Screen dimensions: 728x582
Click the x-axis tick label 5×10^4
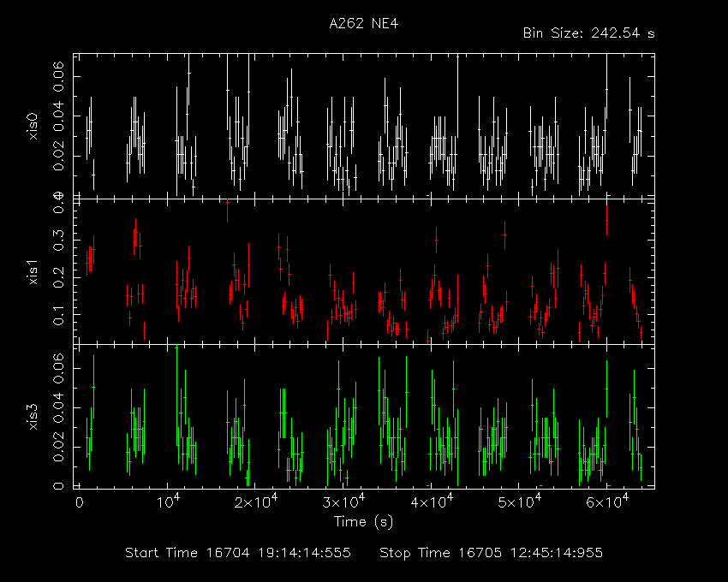click(x=519, y=502)
